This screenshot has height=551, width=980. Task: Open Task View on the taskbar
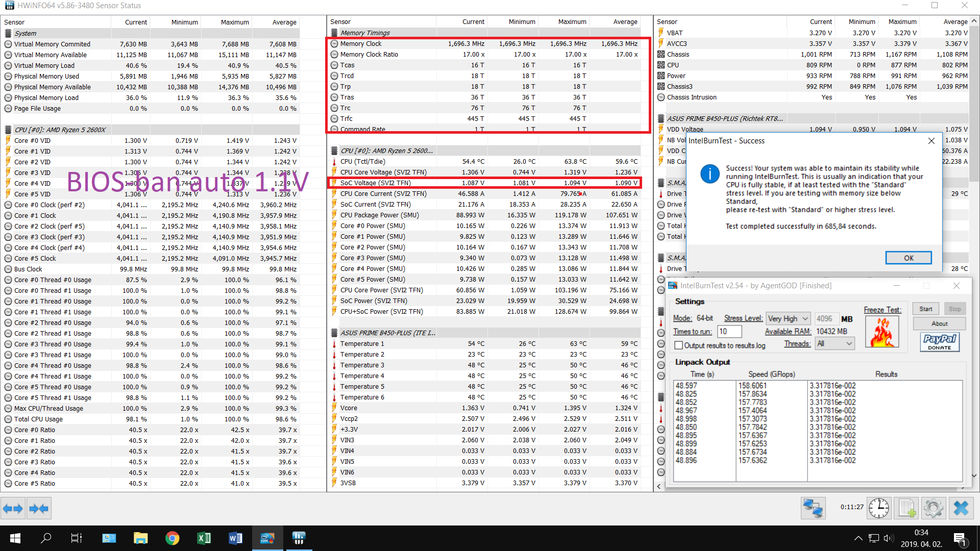pos(77,538)
